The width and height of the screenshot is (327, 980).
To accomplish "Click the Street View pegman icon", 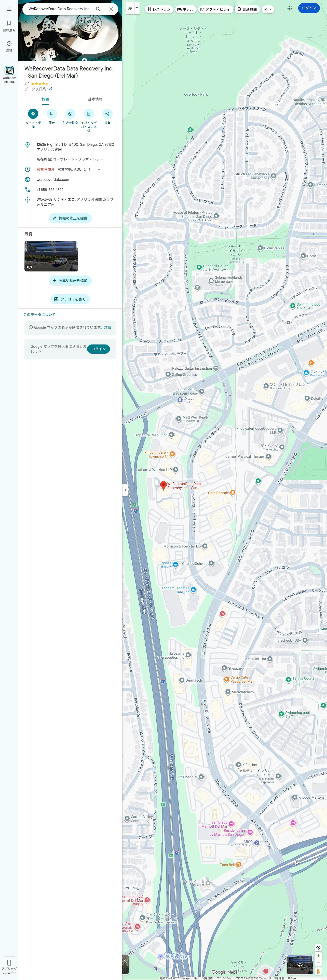I will click(318, 971).
